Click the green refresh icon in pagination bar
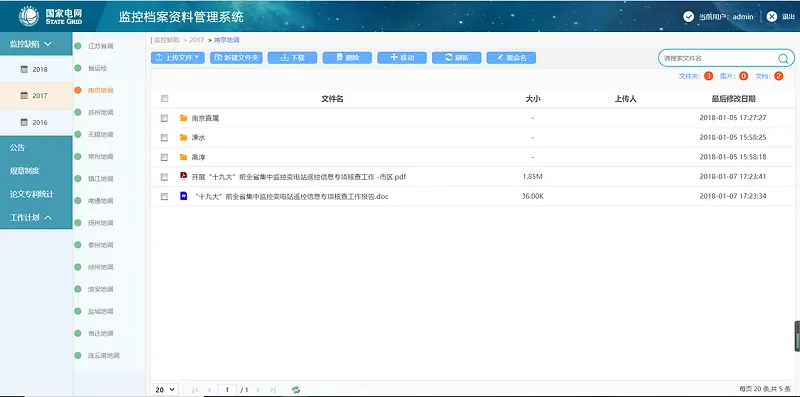 click(296, 390)
